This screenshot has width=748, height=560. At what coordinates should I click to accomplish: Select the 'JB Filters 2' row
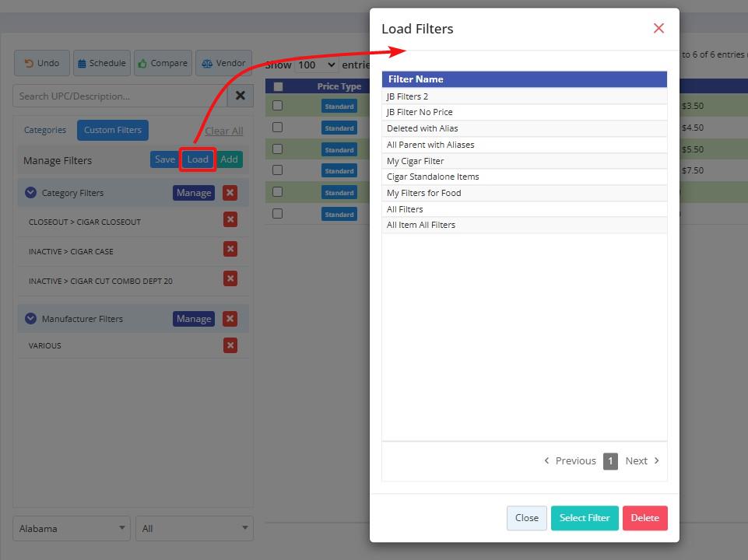pos(525,96)
